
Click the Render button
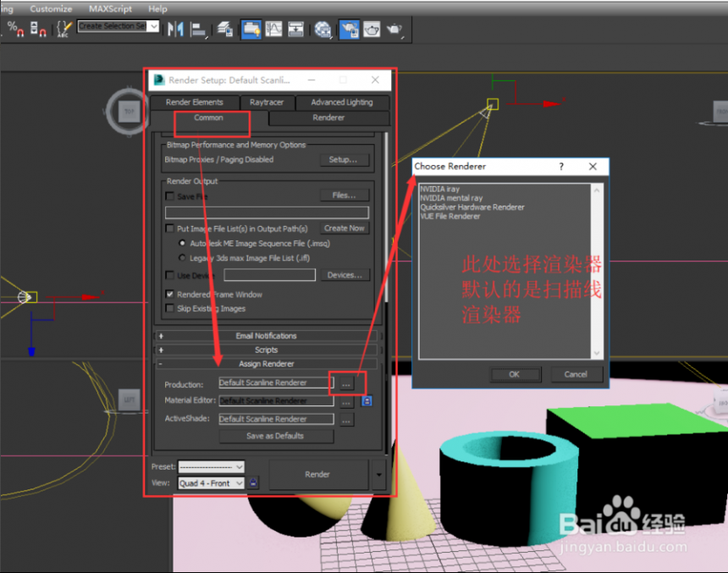pyautogui.click(x=318, y=475)
